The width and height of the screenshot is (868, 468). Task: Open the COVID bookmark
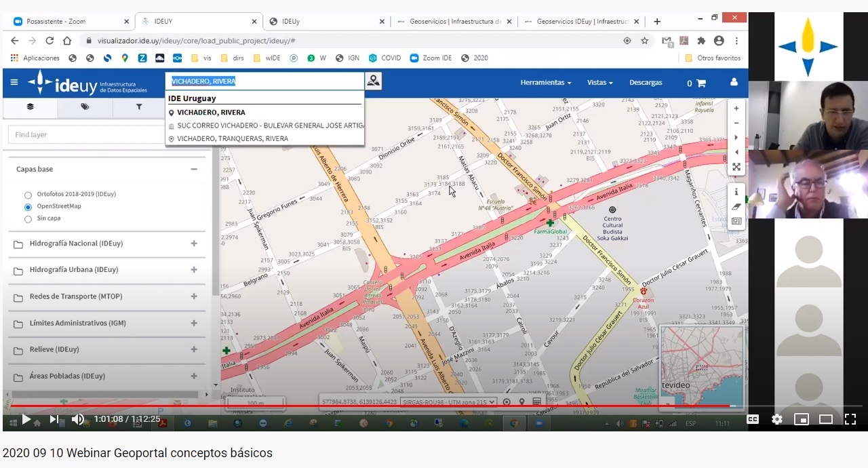384,58
